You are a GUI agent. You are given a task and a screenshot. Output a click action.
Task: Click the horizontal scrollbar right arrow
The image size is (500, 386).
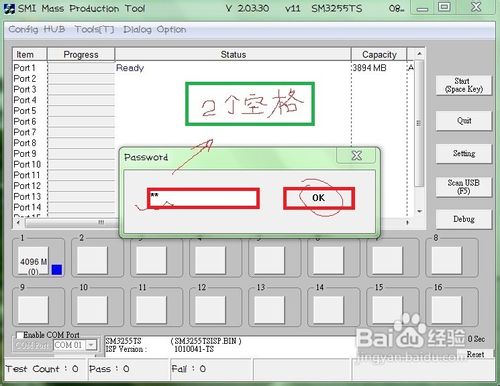pos(407,222)
